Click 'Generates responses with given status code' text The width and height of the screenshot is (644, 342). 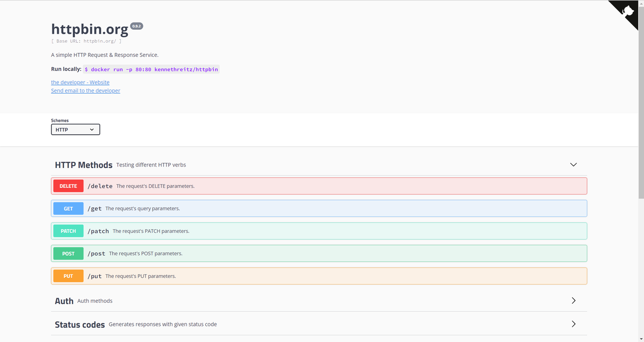click(163, 324)
